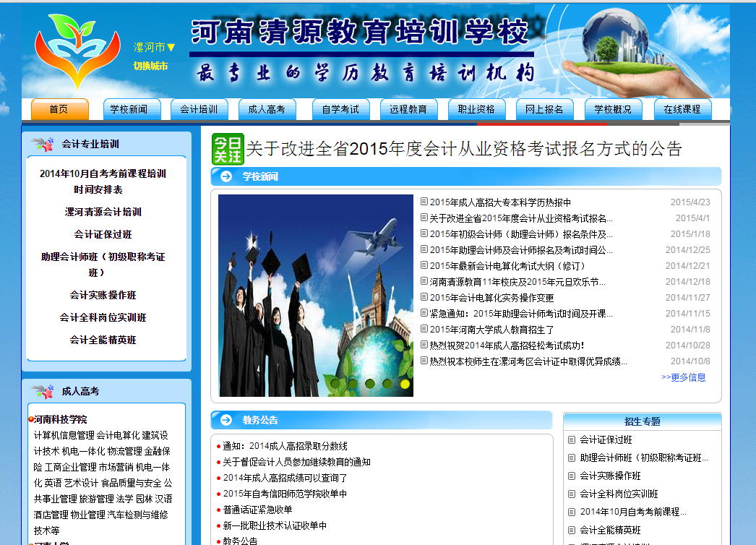The height and width of the screenshot is (545, 756).
Task: Open the 会计培训 navigation tab
Action: click(199, 109)
